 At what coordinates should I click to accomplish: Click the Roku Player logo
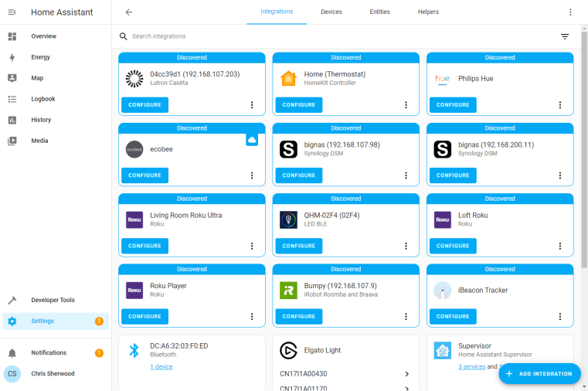(x=134, y=290)
